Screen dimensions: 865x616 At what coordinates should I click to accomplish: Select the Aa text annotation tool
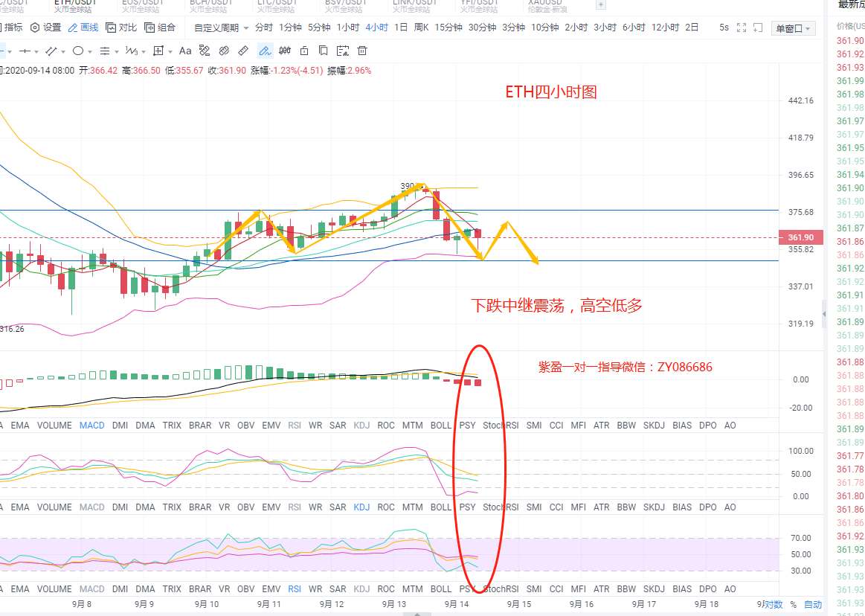(185, 51)
